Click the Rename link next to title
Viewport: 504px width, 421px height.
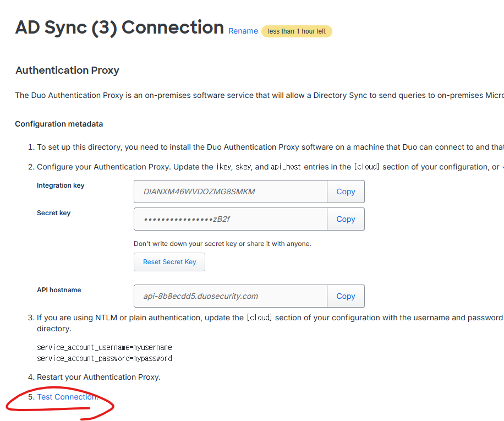pyautogui.click(x=243, y=31)
